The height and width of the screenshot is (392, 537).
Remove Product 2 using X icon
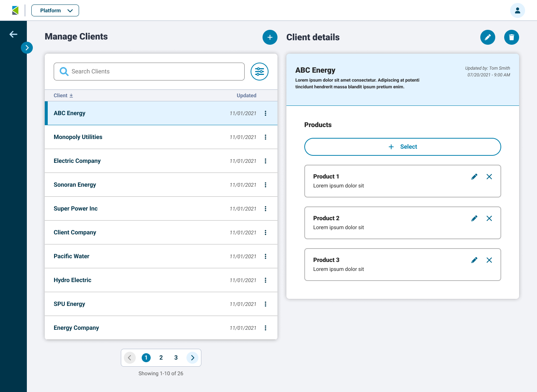489,218
